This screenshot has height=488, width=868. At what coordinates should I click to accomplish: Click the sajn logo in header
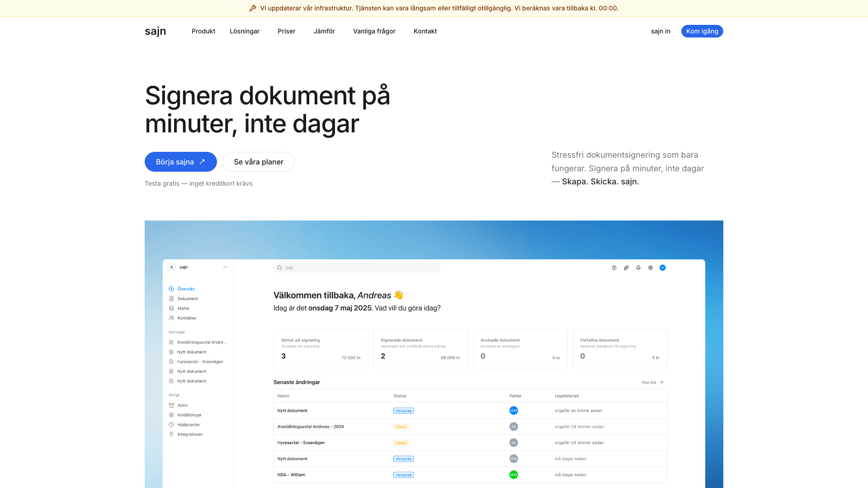tap(156, 31)
